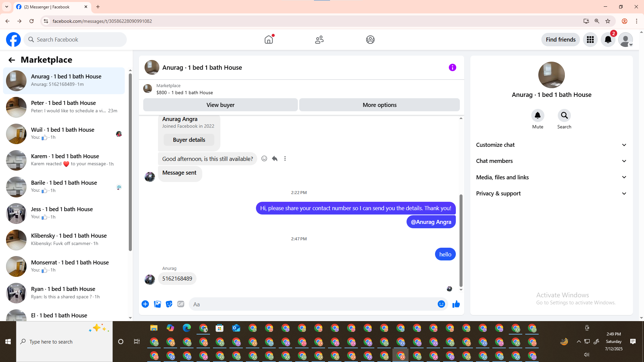Click the thumbs-up like send icon
The image size is (644, 362).
coord(456,304)
